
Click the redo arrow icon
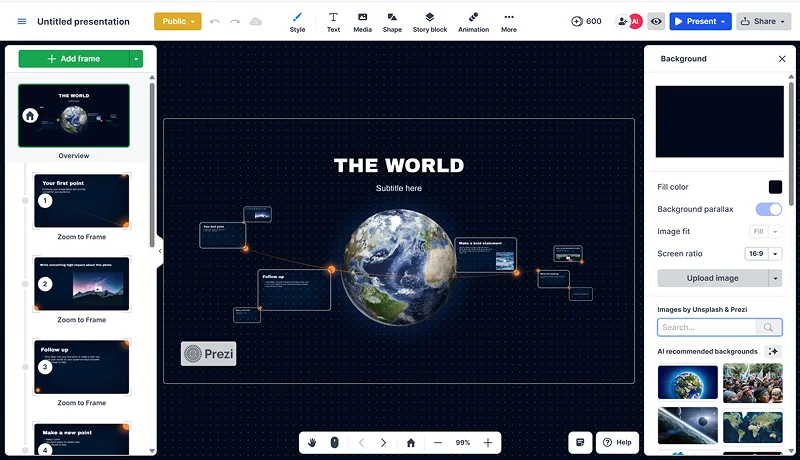235,21
